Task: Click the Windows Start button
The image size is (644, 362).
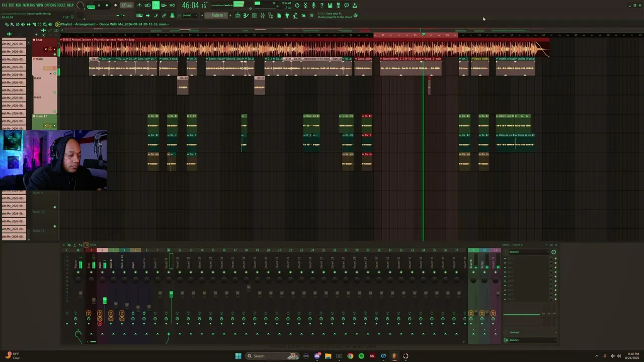Action: [238, 356]
